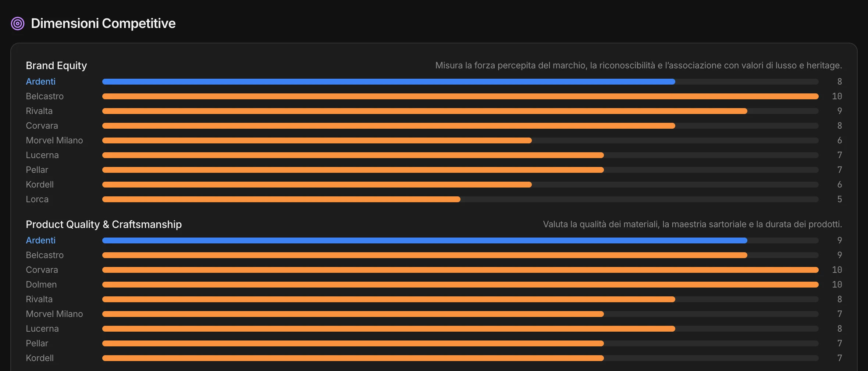This screenshot has width=868, height=371.
Task: Select Belcastro's Brand Equity bar
Action: click(x=460, y=96)
